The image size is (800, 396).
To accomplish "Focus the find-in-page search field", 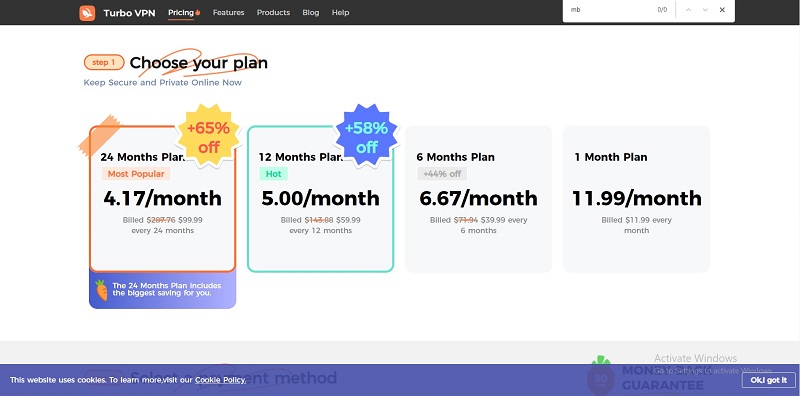I will tap(610, 10).
